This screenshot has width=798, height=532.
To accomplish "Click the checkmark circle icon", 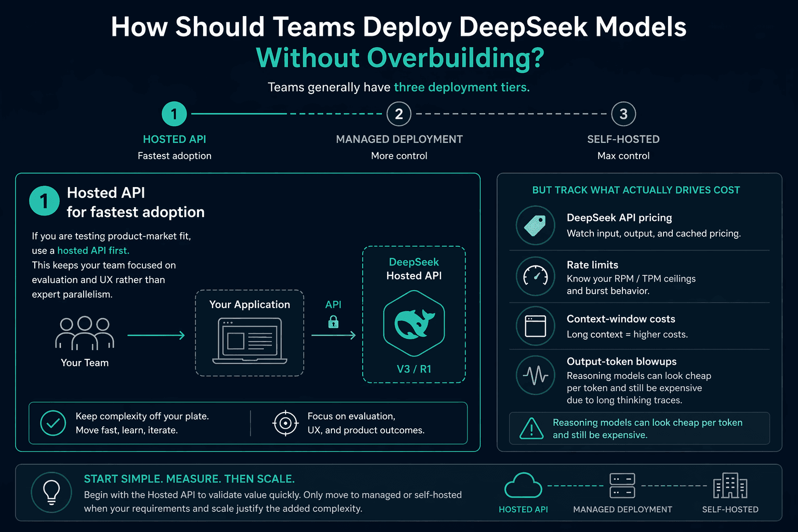I will [x=53, y=423].
